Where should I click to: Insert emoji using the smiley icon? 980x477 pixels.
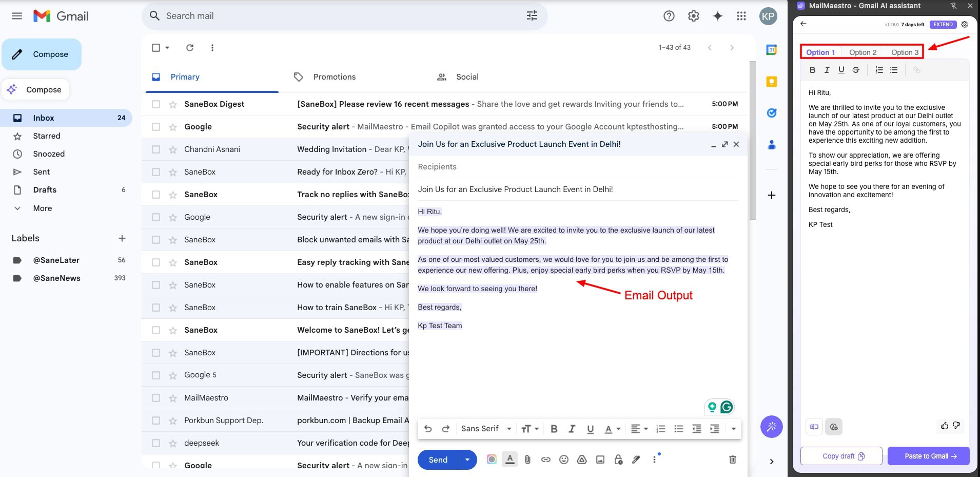tap(563, 460)
